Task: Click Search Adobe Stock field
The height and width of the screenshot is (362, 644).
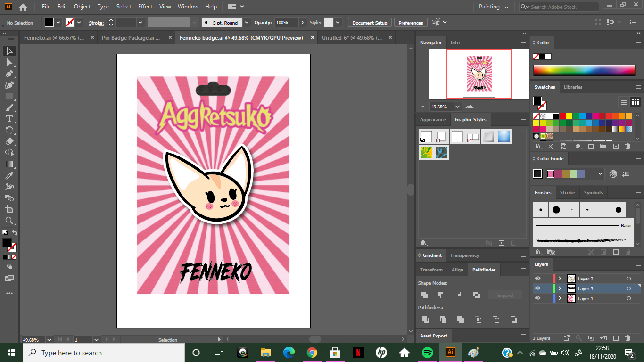Action: tap(559, 7)
